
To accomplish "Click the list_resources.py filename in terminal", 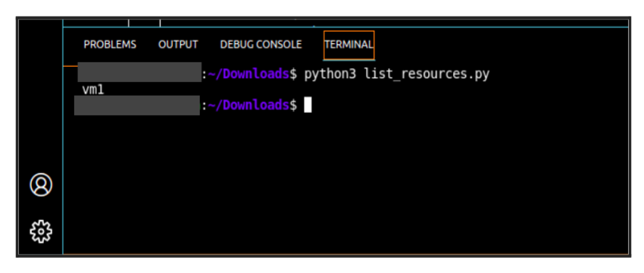I will pos(427,74).
